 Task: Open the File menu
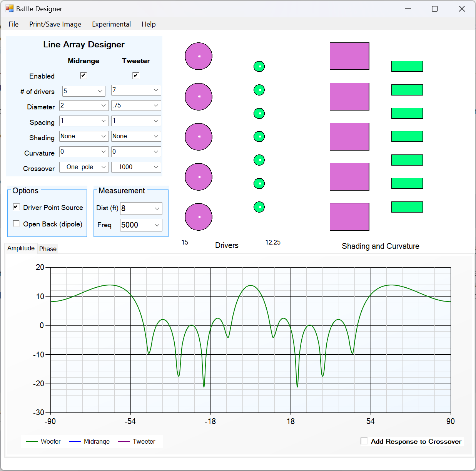(x=13, y=24)
